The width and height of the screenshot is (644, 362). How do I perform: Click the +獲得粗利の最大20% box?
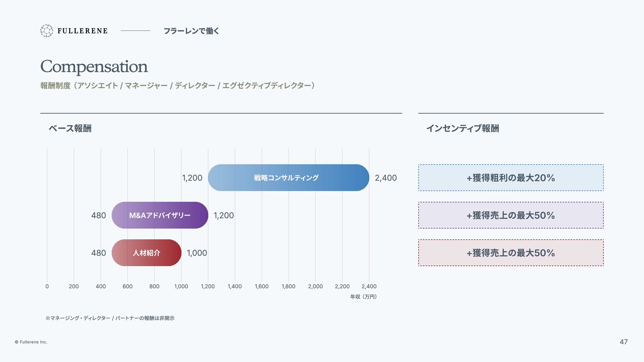tap(511, 178)
